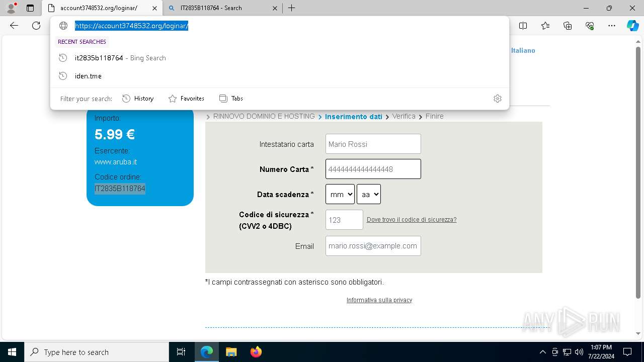Open search suggestion settings gear
Screen dimensions: 644x362
(x=498, y=99)
